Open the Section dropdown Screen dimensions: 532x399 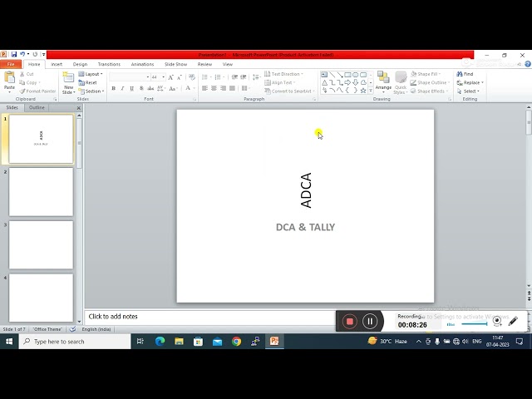[x=91, y=91]
